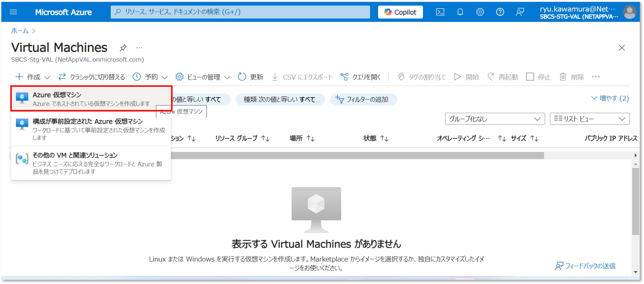The image size is (644, 284).
Task: Expand 増やす (2) filters
Action: tap(610, 98)
